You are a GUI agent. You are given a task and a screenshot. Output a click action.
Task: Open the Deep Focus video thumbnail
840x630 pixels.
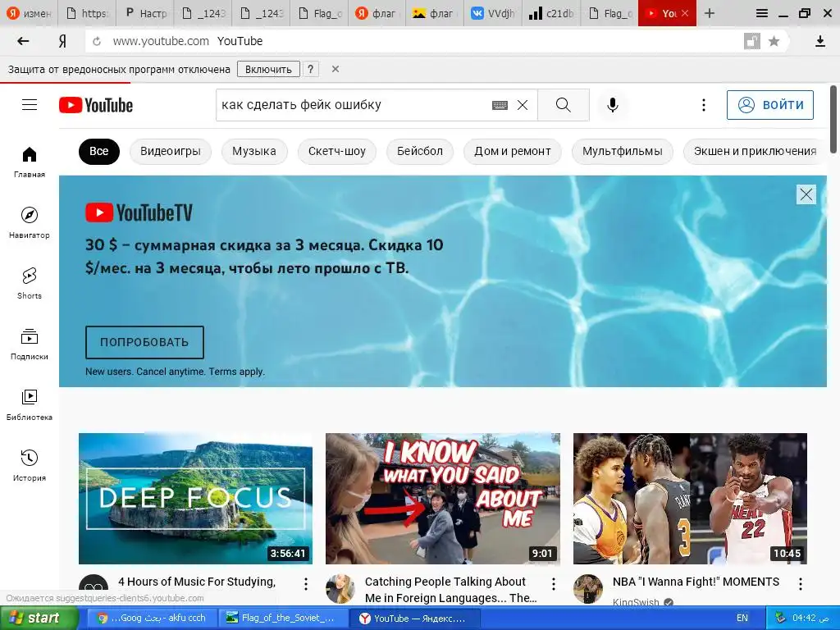point(195,498)
